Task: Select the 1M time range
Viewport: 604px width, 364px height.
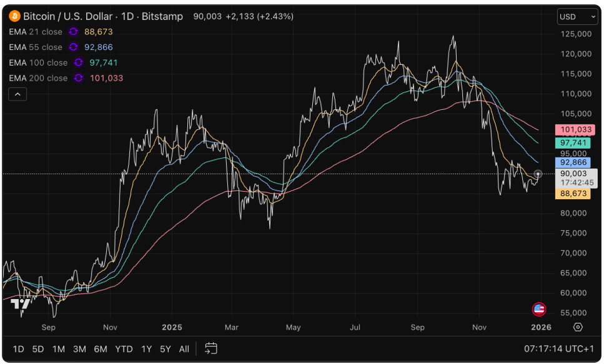Action: tap(59, 349)
